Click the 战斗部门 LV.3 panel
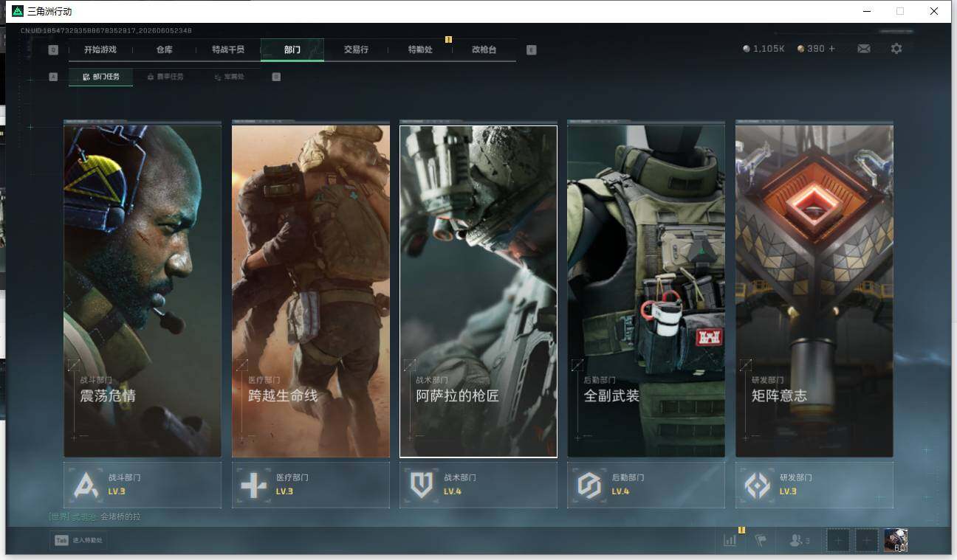Screen dimensions: 957x560 (x=143, y=485)
